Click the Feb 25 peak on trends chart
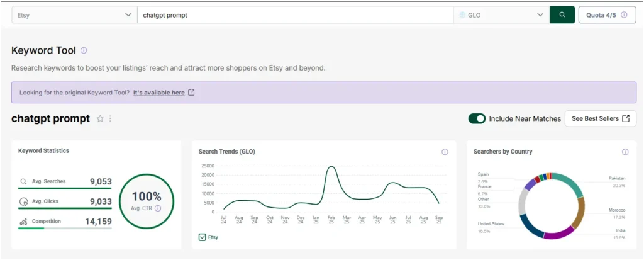 (x=331, y=167)
